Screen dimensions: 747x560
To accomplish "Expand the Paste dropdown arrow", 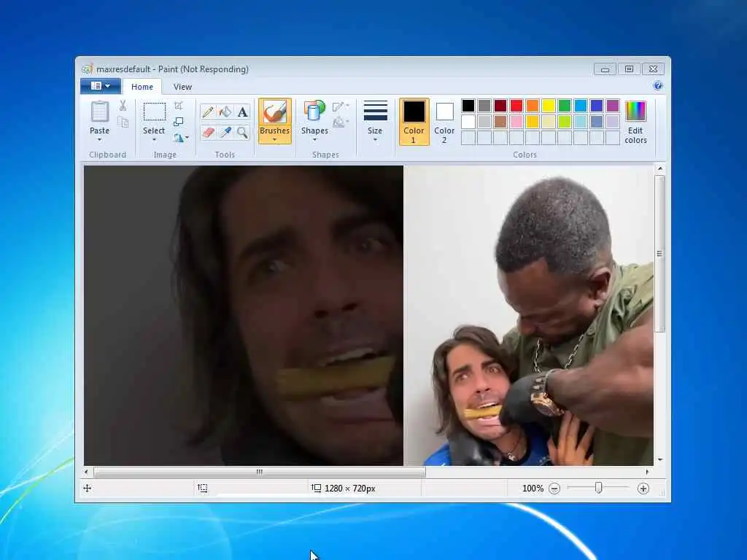I will point(99,140).
